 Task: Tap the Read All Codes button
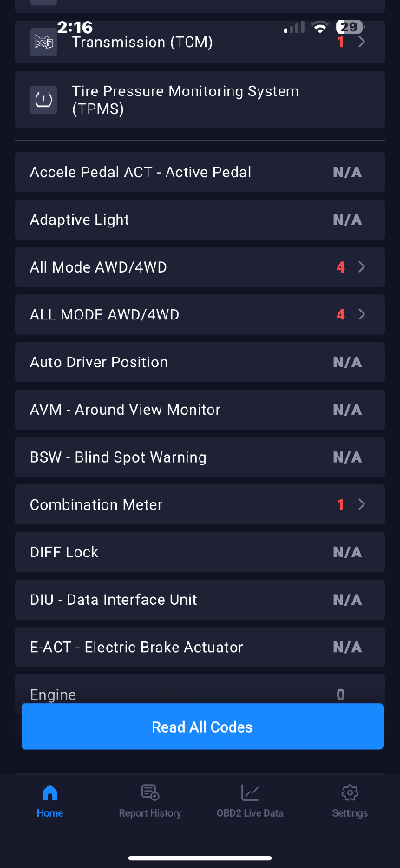click(x=202, y=727)
